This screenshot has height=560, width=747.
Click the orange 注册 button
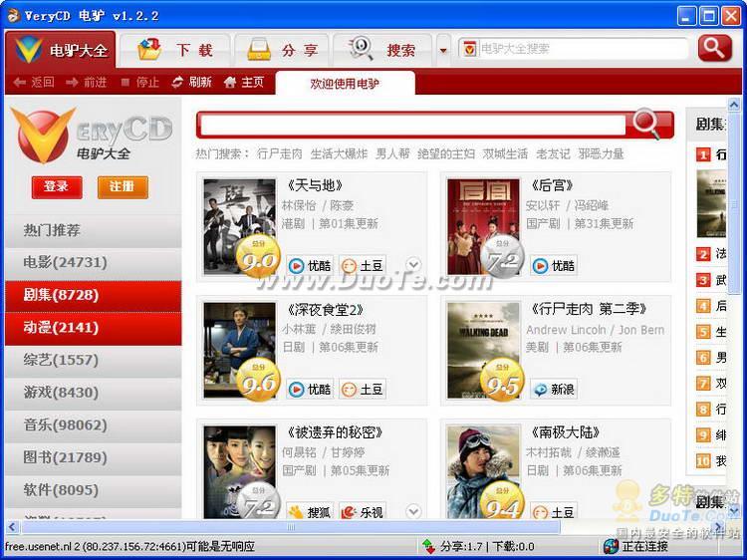(x=123, y=186)
